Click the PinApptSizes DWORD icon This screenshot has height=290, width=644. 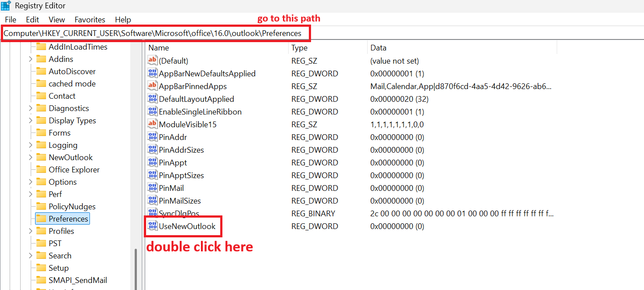tap(153, 175)
